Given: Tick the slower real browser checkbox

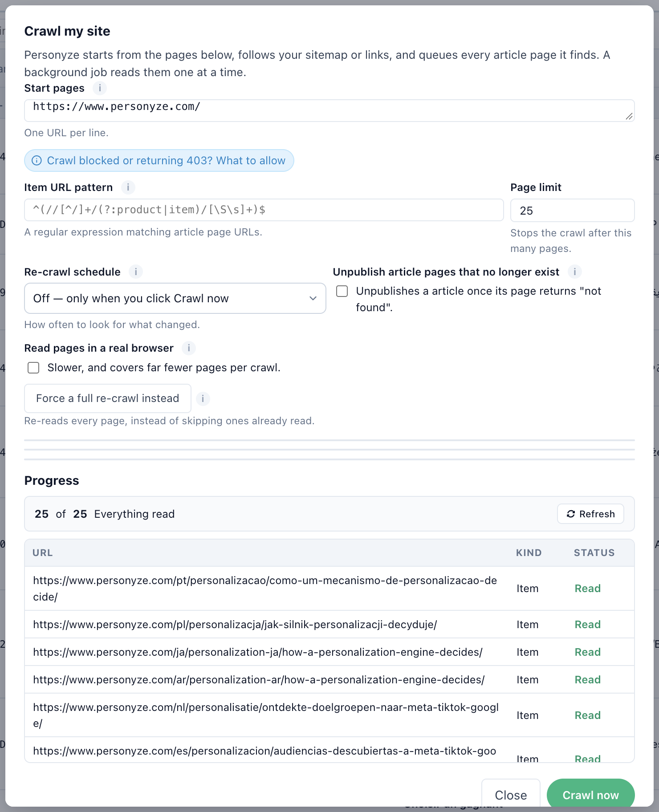Looking at the screenshot, I should (33, 368).
